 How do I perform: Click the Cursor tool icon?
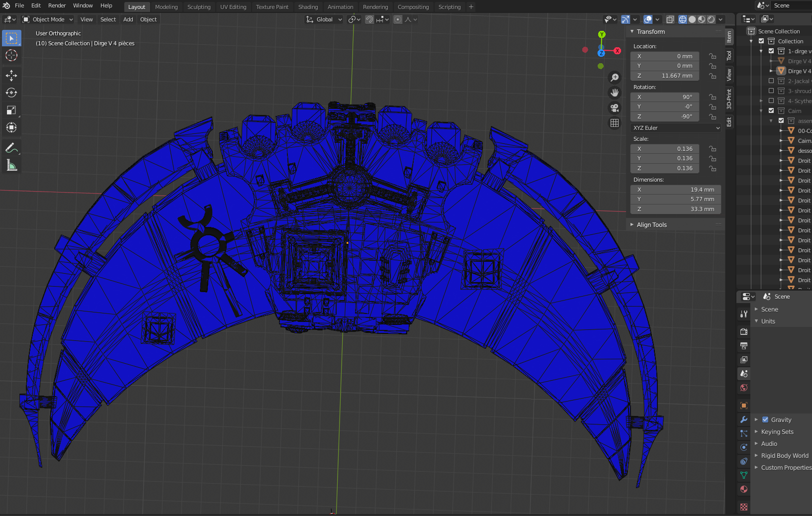coord(11,55)
